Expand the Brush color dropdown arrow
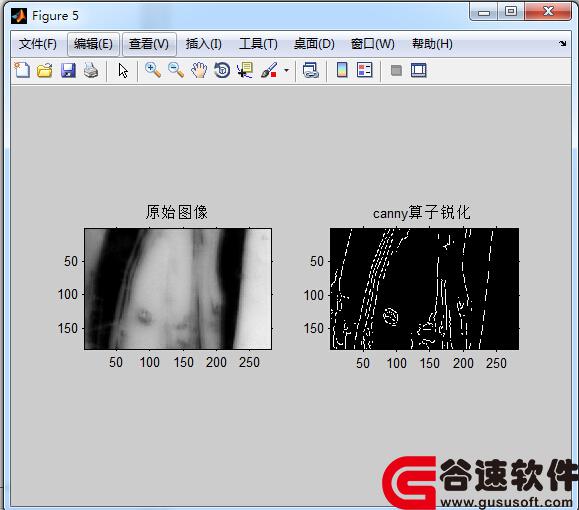 click(x=287, y=70)
